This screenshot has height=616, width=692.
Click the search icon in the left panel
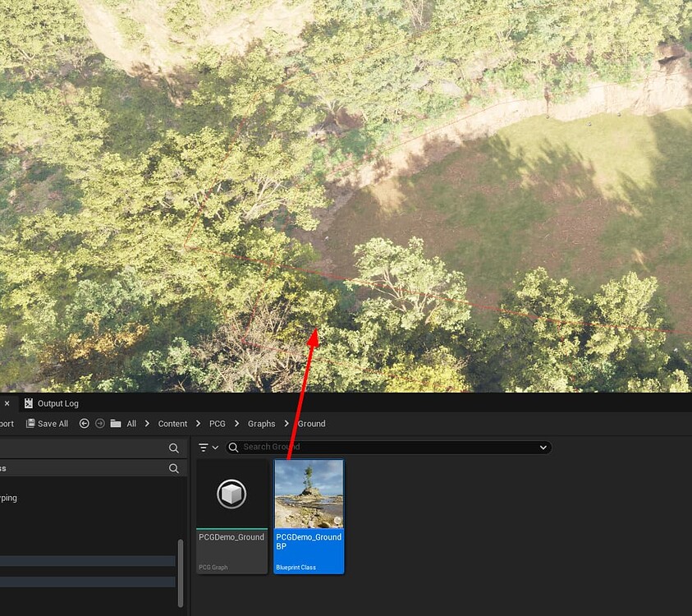point(172,449)
